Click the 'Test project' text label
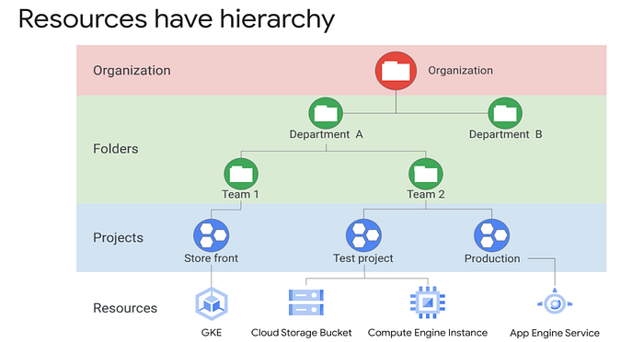 tap(363, 258)
